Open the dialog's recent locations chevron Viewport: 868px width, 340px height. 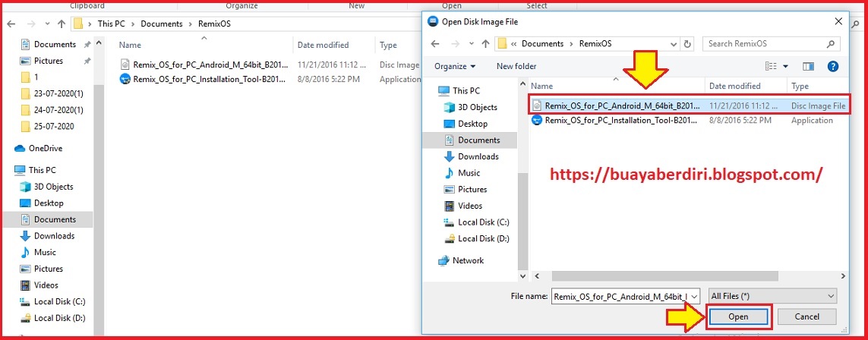[471, 44]
